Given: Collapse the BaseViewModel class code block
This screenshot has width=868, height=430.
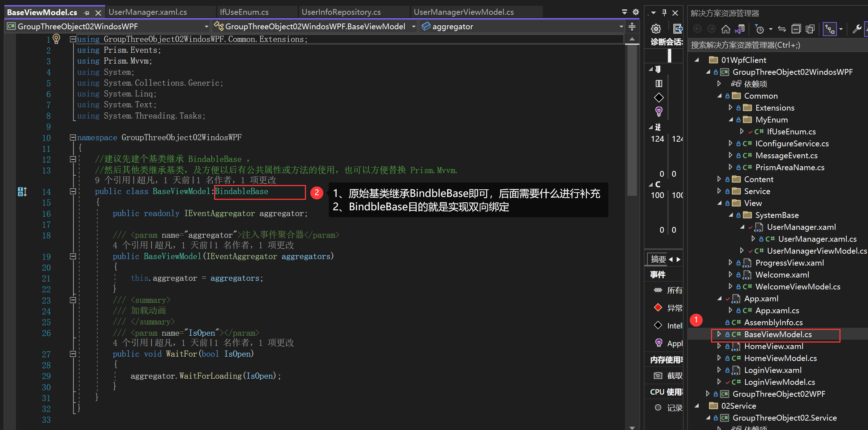Looking at the screenshot, I should pyautogui.click(x=73, y=191).
